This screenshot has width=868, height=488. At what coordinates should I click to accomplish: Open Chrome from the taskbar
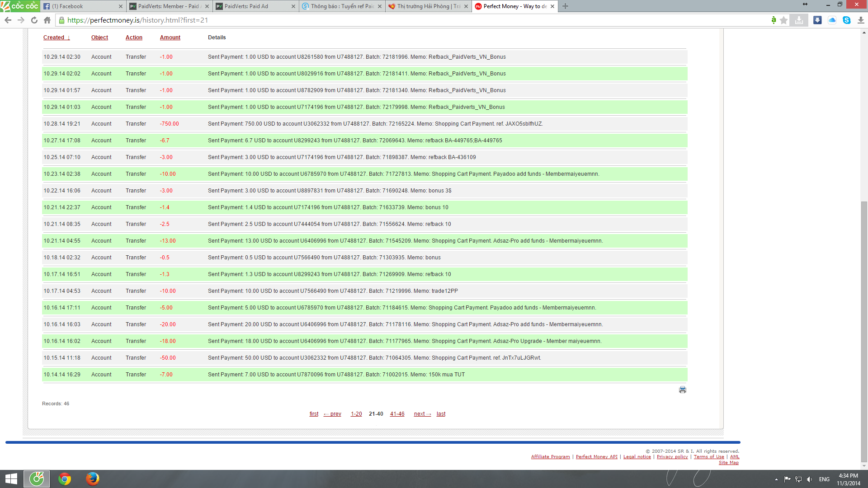click(x=65, y=479)
